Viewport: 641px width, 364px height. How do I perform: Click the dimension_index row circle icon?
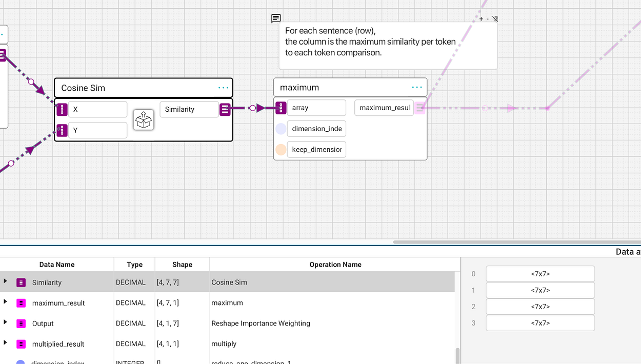21,362
